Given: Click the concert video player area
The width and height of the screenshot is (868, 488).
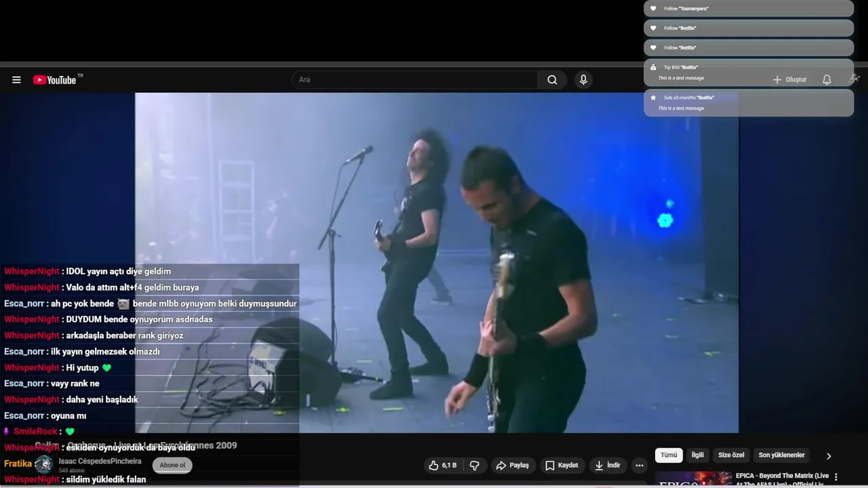Looking at the screenshot, I should point(437,262).
